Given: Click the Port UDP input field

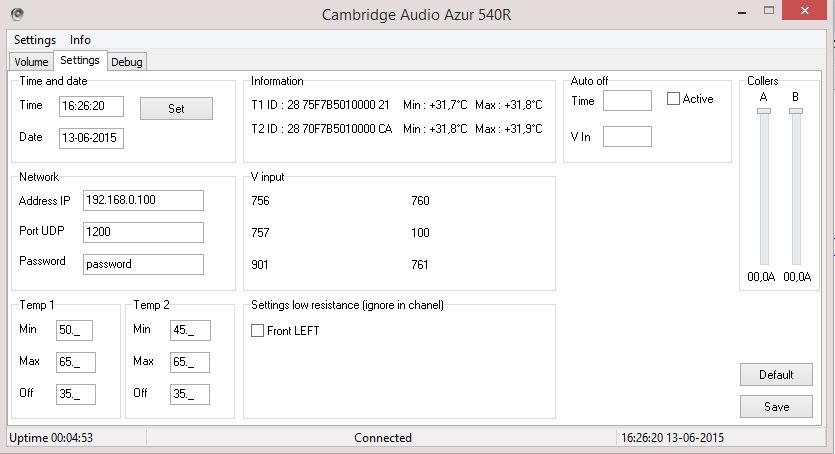Looking at the screenshot, I should pos(143,232).
